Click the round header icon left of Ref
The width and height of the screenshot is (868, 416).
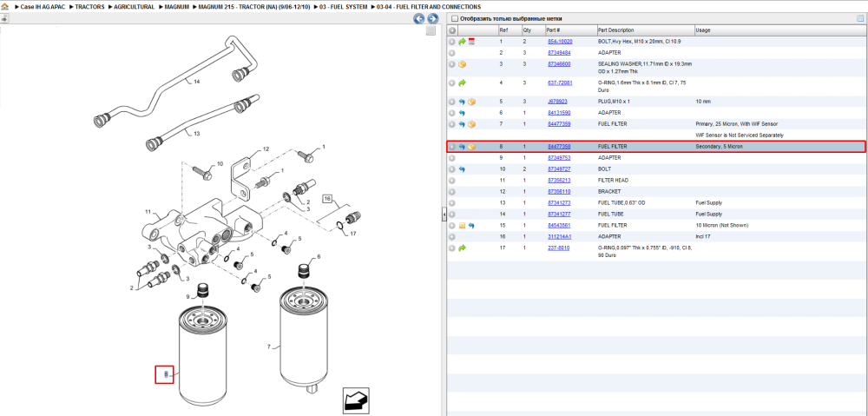(451, 30)
